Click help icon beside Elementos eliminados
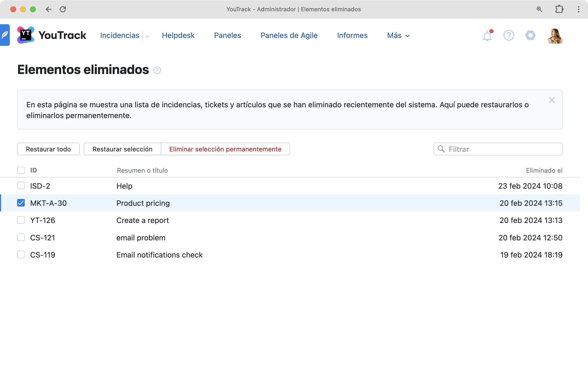Screen dimensions: 588x392 pos(157,70)
